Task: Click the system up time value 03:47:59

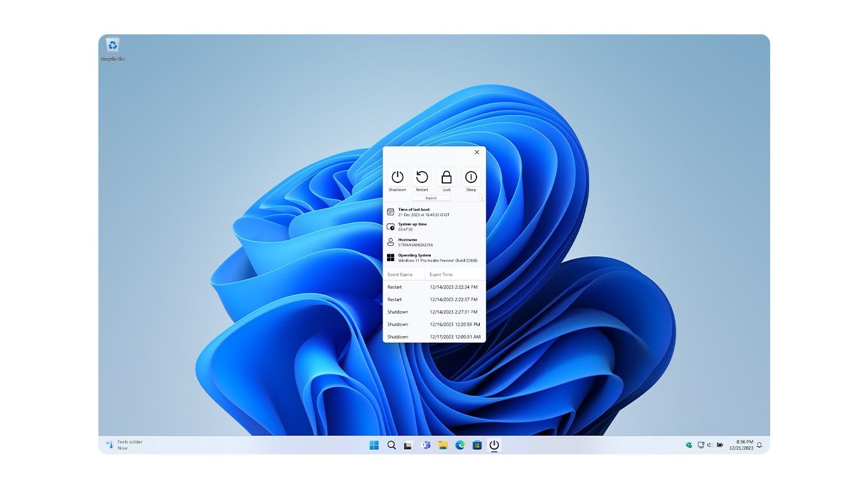Action: tap(405, 229)
